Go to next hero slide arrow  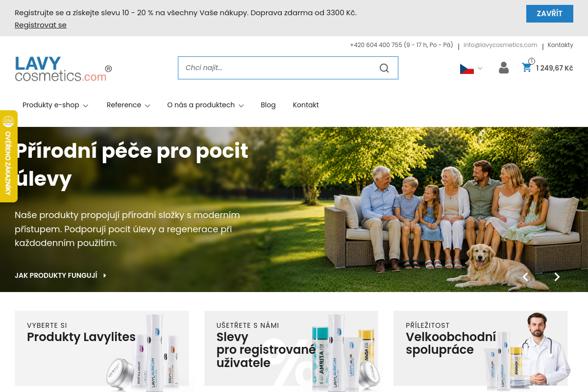tap(557, 277)
